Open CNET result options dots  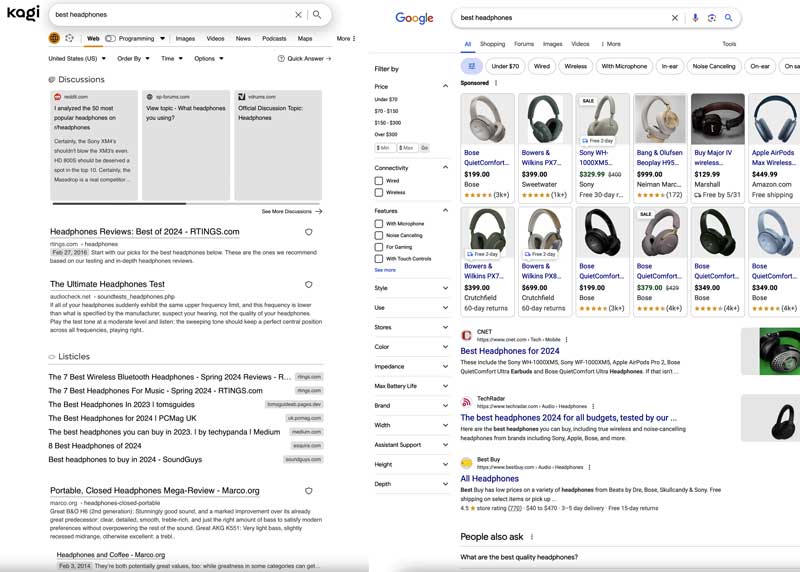pos(566,339)
